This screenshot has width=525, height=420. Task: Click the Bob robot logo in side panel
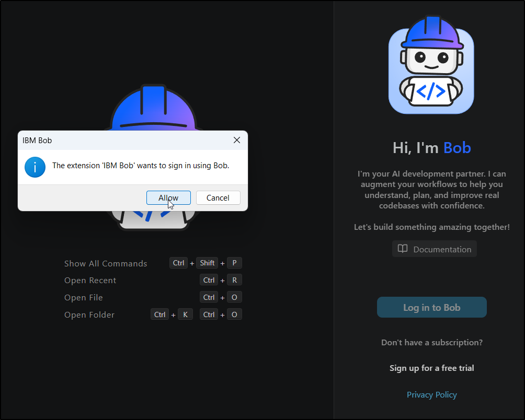click(x=431, y=65)
